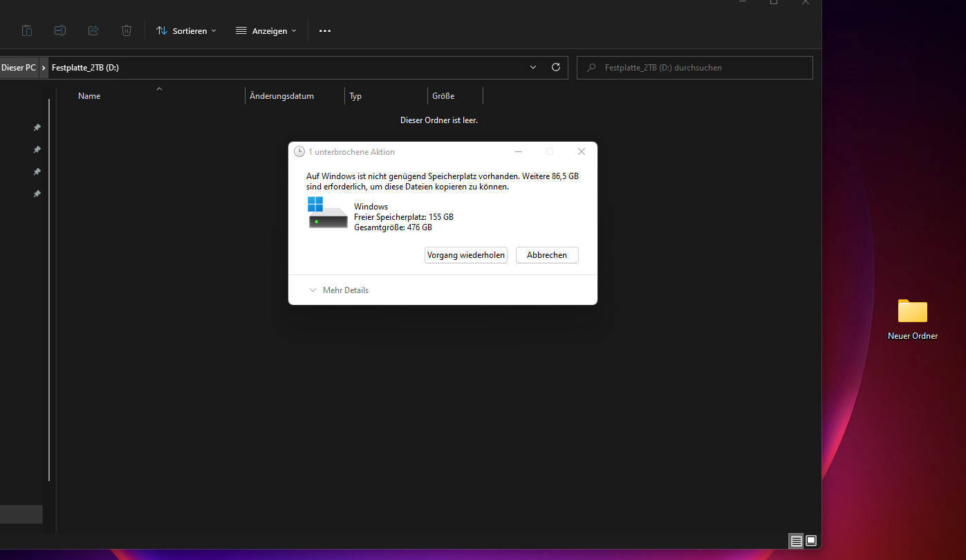
Task: Click the clock icon in dialog title bar
Action: click(x=299, y=151)
